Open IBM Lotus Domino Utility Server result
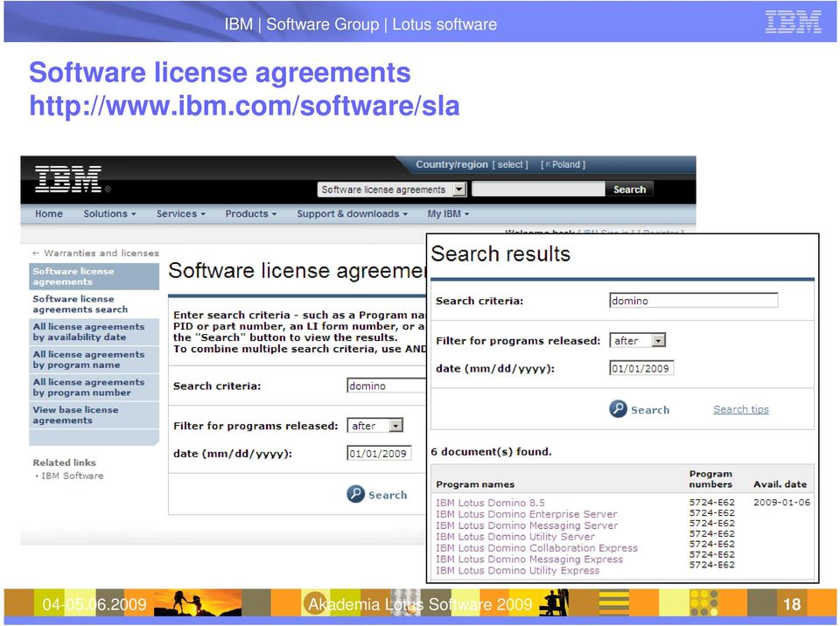 click(515, 537)
